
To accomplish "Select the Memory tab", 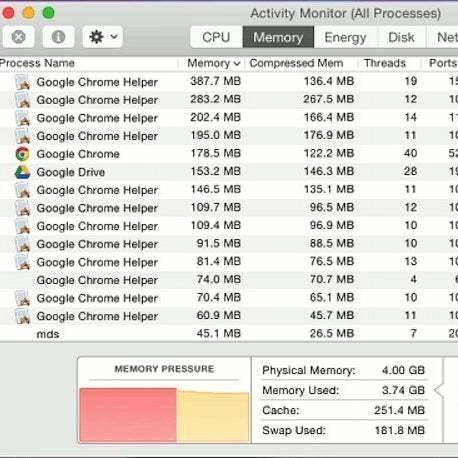I will click(x=278, y=37).
